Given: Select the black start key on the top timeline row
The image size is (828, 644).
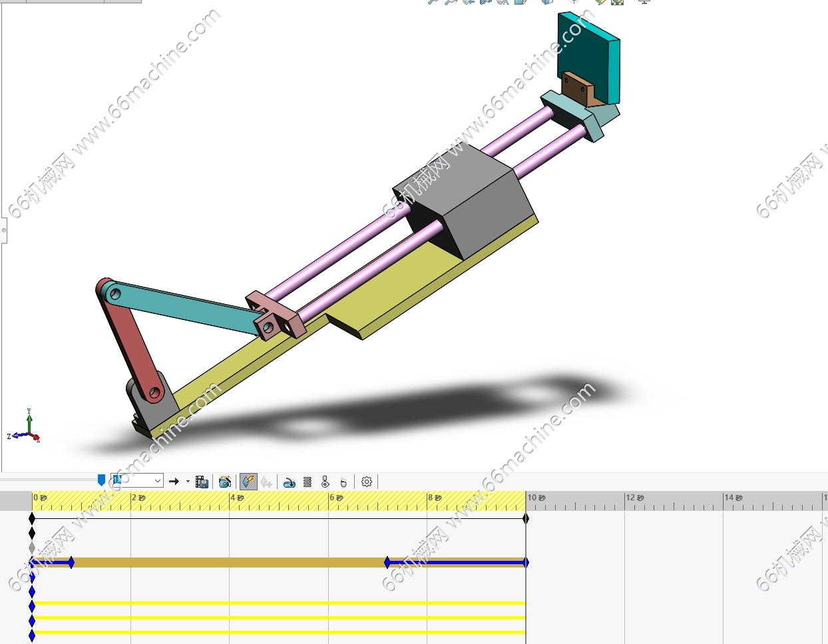Looking at the screenshot, I should (32, 518).
